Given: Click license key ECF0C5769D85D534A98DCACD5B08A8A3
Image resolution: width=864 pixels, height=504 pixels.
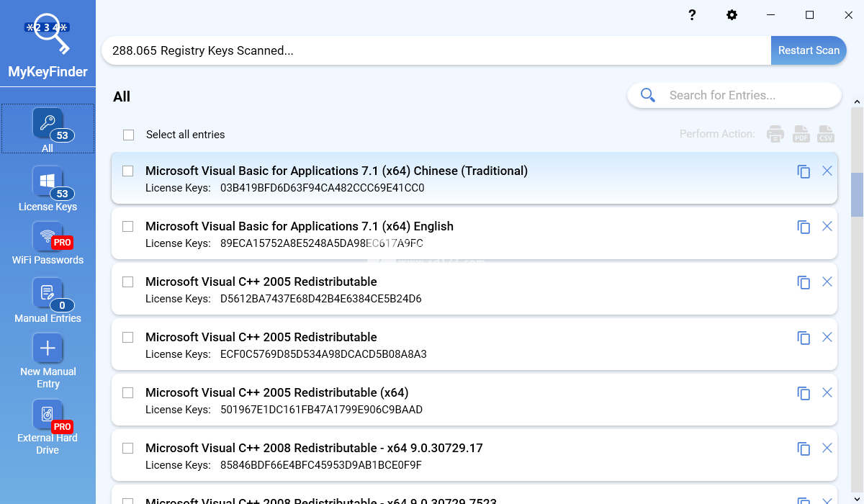Looking at the screenshot, I should tap(323, 354).
